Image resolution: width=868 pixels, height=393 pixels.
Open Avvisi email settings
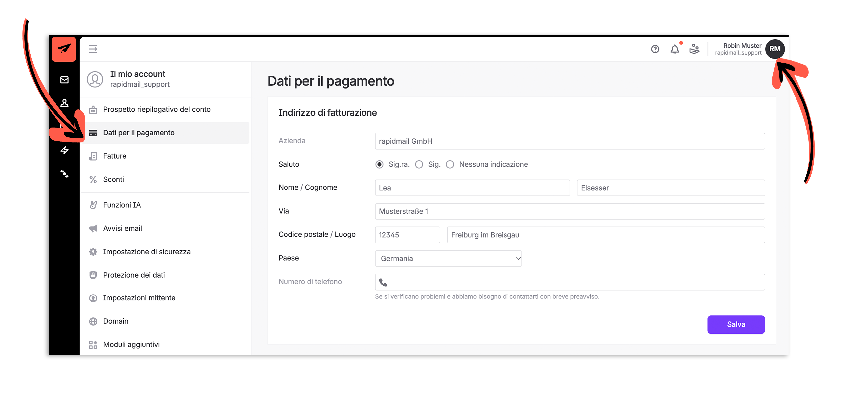point(165,228)
